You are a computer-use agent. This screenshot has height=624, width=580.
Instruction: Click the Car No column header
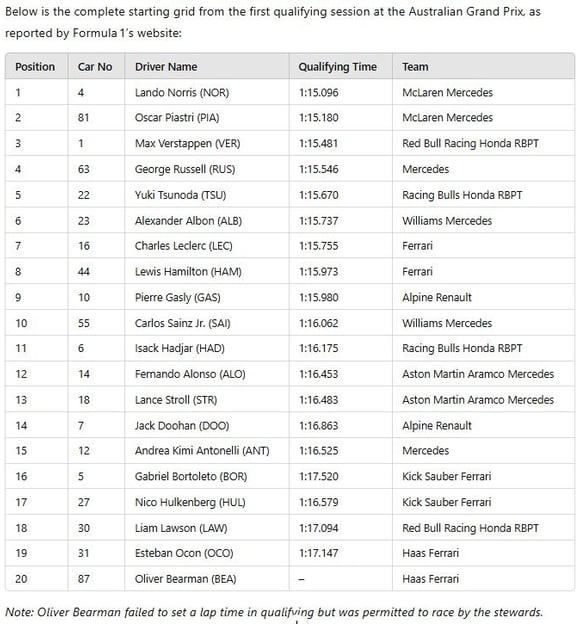[95, 66]
